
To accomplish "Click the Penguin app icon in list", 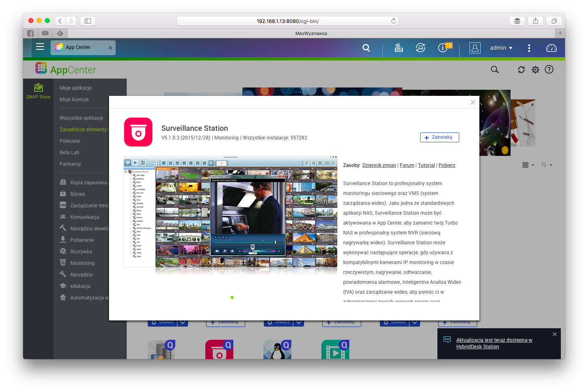I will coord(277,350).
